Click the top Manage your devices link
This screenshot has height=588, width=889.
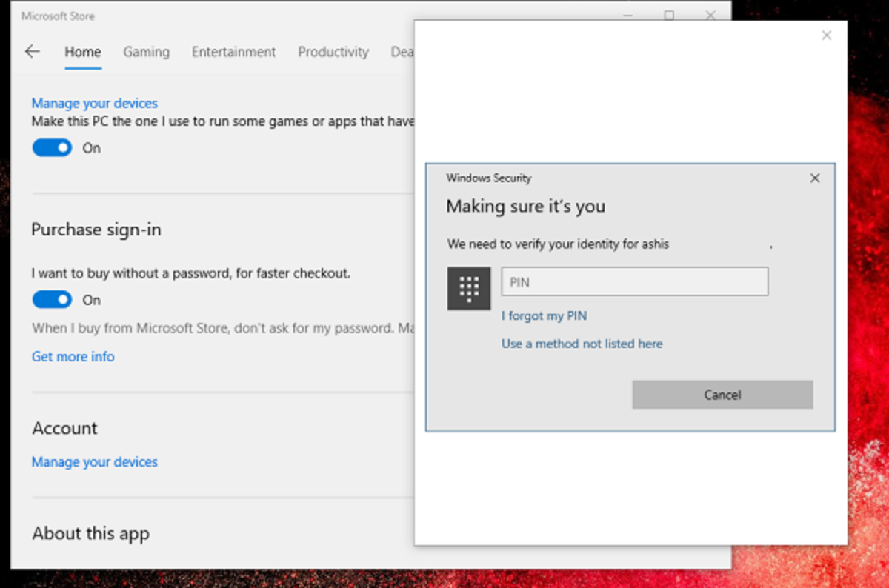tap(95, 104)
